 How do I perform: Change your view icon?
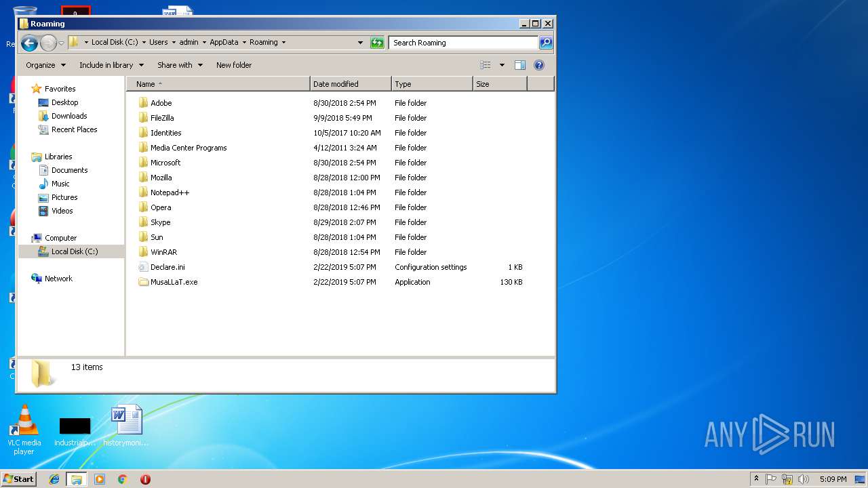click(x=486, y=65)
